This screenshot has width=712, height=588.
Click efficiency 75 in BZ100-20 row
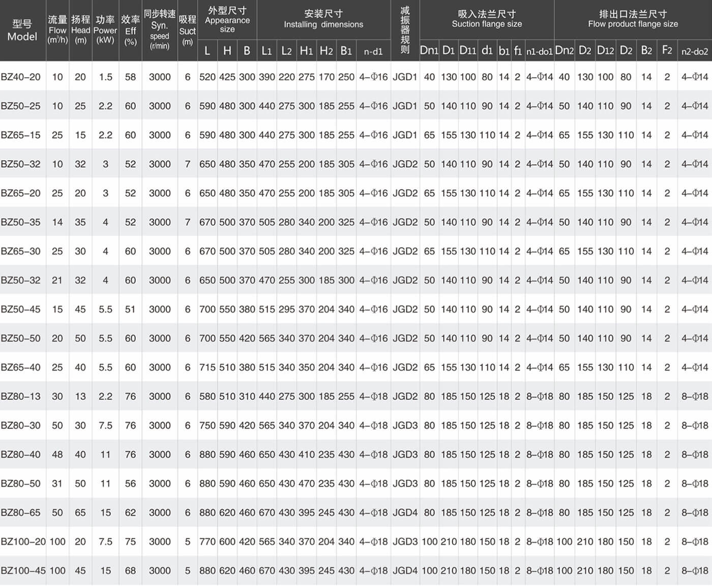click(130, 541)
